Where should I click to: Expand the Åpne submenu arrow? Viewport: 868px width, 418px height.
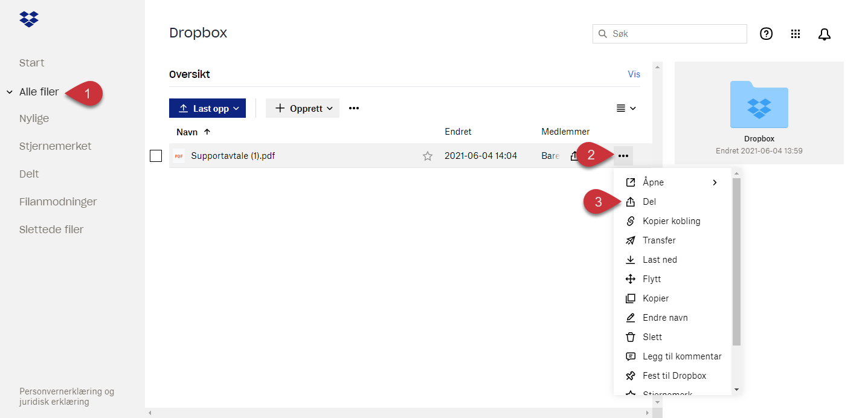tap(715, 182)
